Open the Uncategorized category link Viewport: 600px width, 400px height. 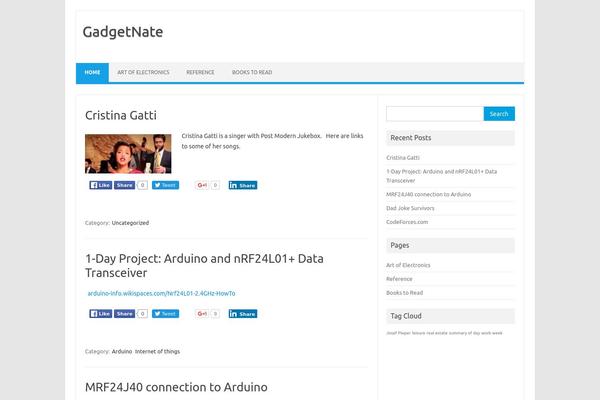pyautogui.click(x=130, y=223)
